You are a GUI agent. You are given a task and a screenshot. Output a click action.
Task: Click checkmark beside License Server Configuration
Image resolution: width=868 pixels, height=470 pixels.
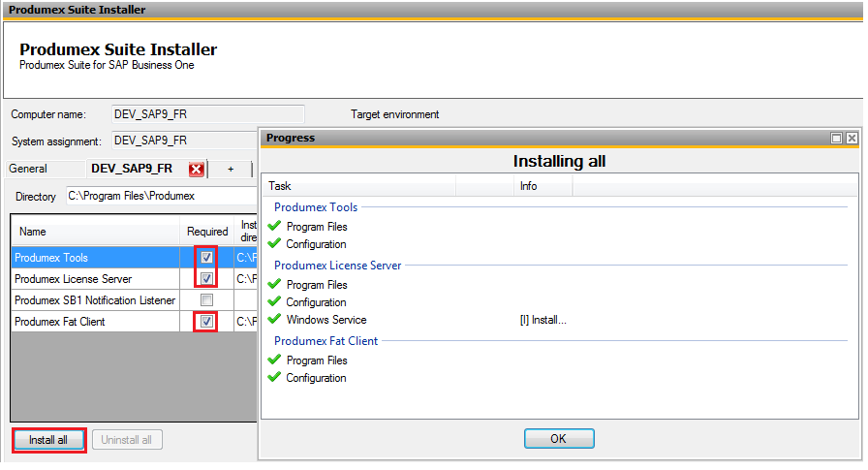point(274,301)
